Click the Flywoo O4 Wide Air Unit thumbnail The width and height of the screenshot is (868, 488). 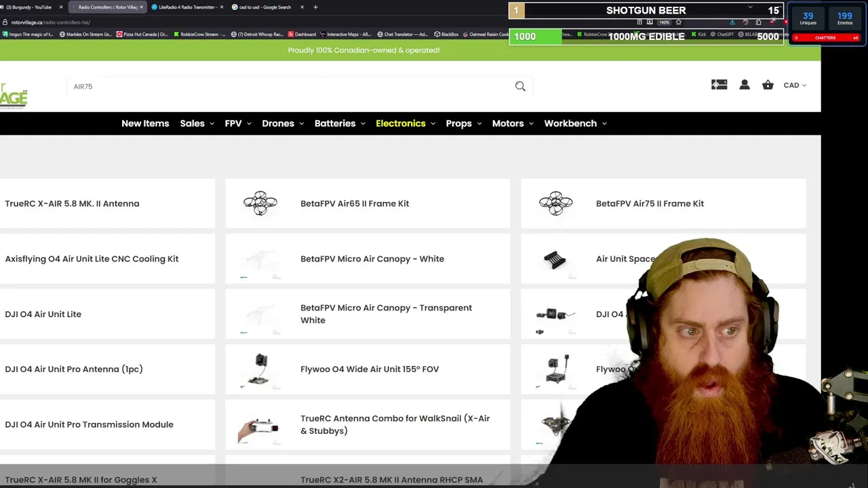click(258, 369)
